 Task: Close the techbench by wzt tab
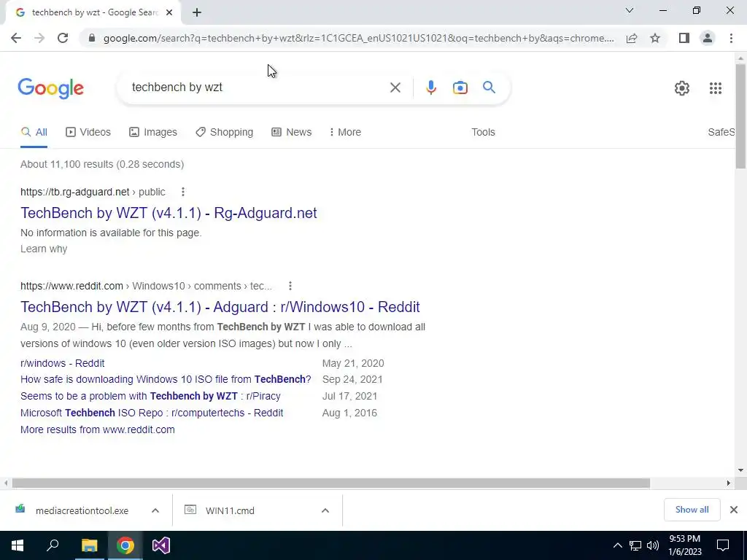pyautogui.click(x=169, y=13)
